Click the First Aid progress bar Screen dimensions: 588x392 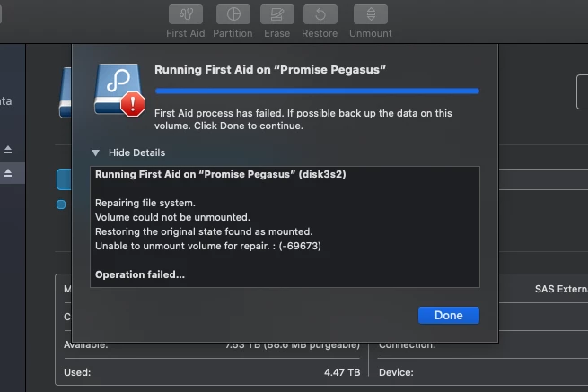pyautogui.click(x=317, y=91)
